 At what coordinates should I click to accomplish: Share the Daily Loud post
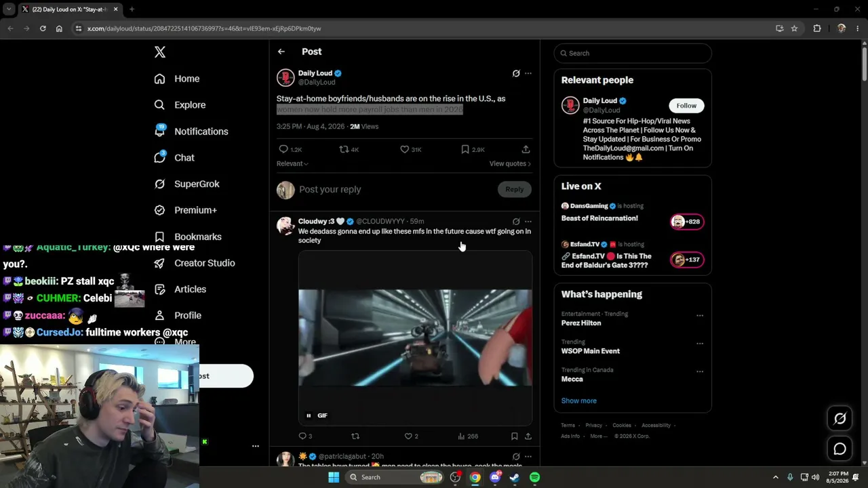point(526,149)
